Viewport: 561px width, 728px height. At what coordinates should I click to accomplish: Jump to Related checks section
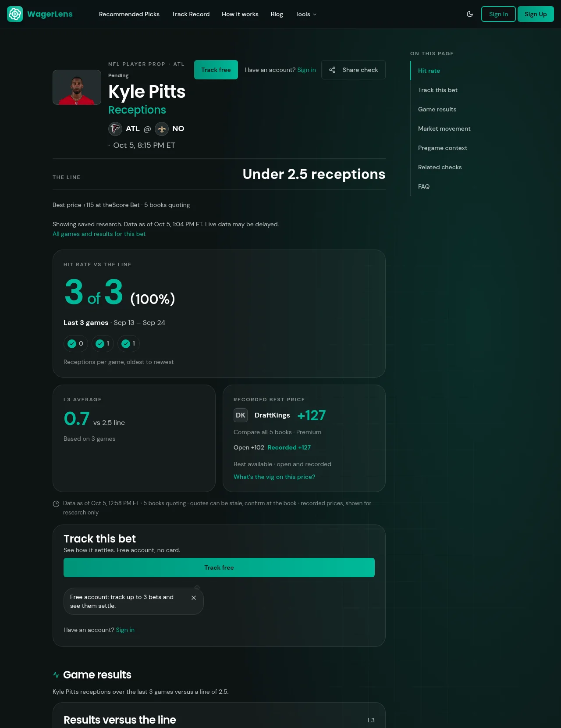coord(440,167)
